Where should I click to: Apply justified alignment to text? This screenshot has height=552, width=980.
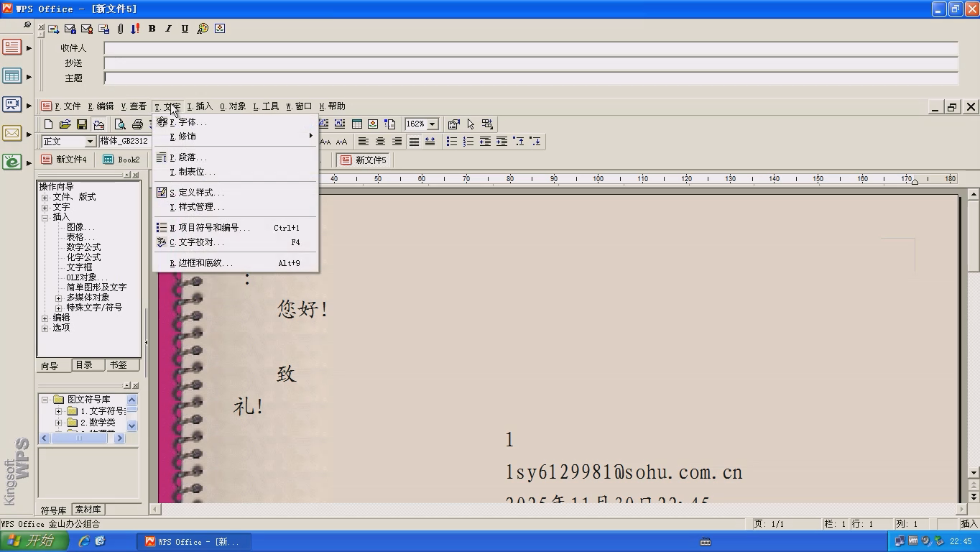(414, 142)
